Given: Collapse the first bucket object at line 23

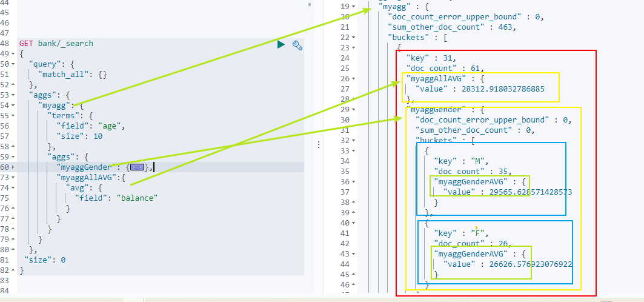Looking at the screenshot, I should [x=354, y=47].
